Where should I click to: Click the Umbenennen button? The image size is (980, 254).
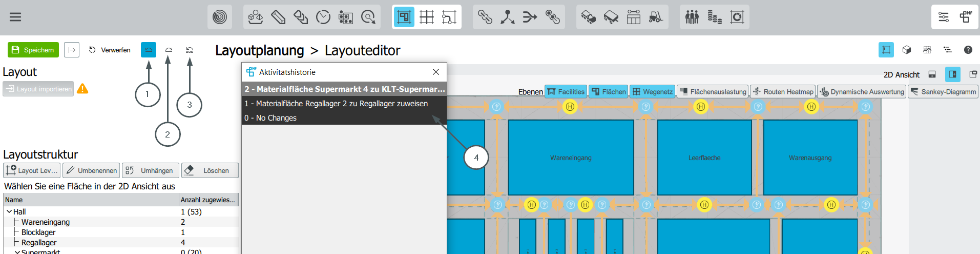tap(91, 170)
